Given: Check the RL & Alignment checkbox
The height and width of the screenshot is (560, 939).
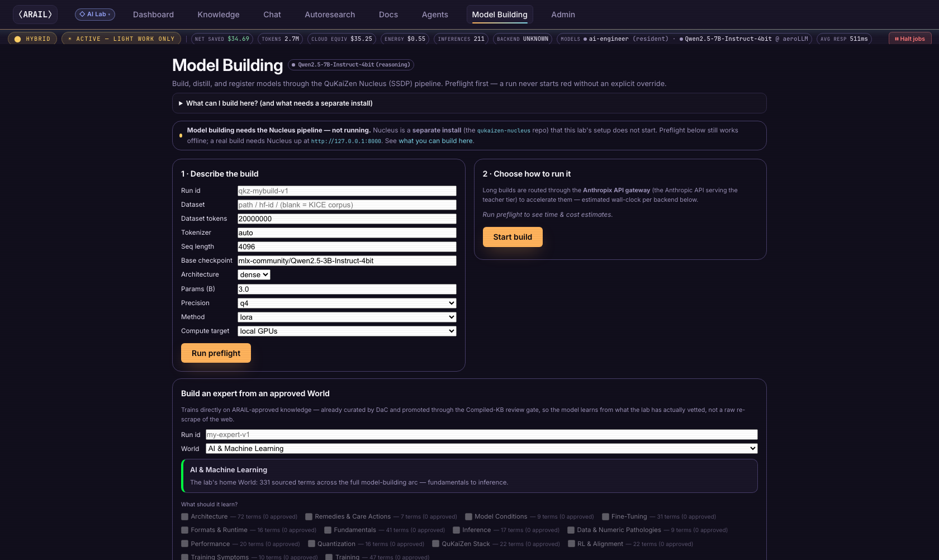Looking at the screenshot, I should click(572, 544).
